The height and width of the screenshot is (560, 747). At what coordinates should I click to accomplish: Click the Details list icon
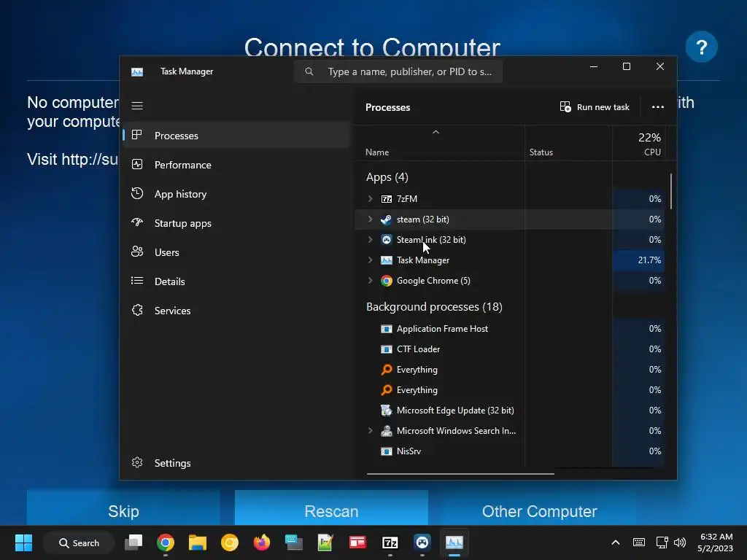[137, 281]
